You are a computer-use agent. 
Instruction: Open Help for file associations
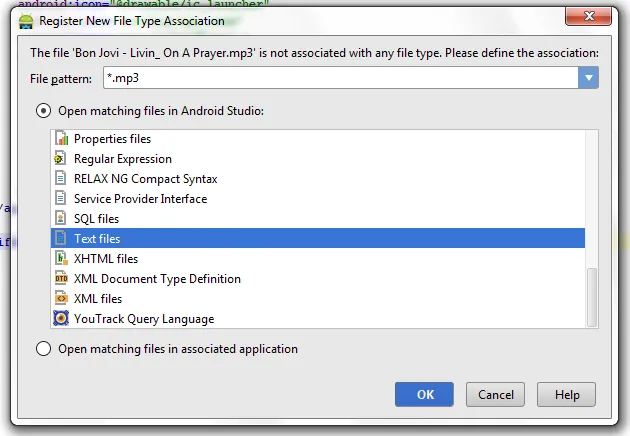(x=567, y=394)
